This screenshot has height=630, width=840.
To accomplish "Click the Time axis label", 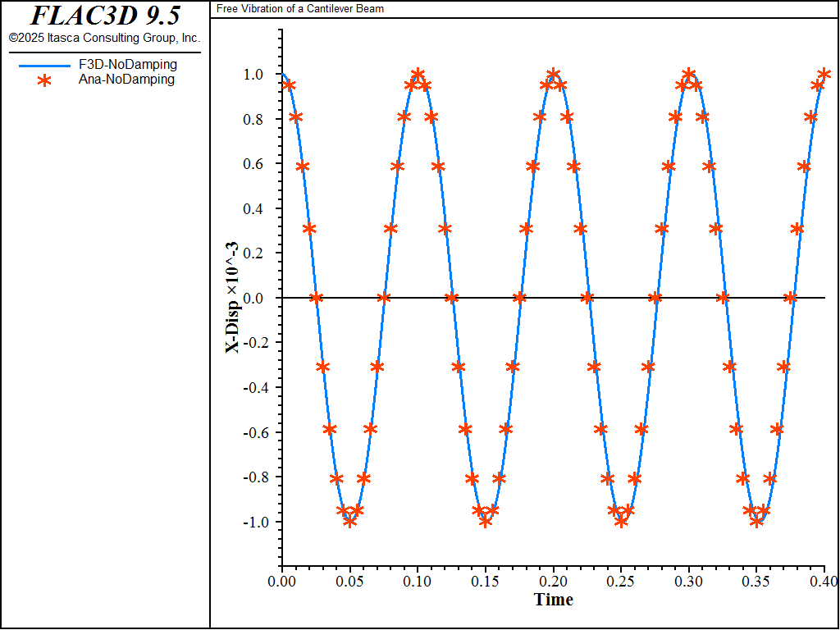I will tap(554, 600).
